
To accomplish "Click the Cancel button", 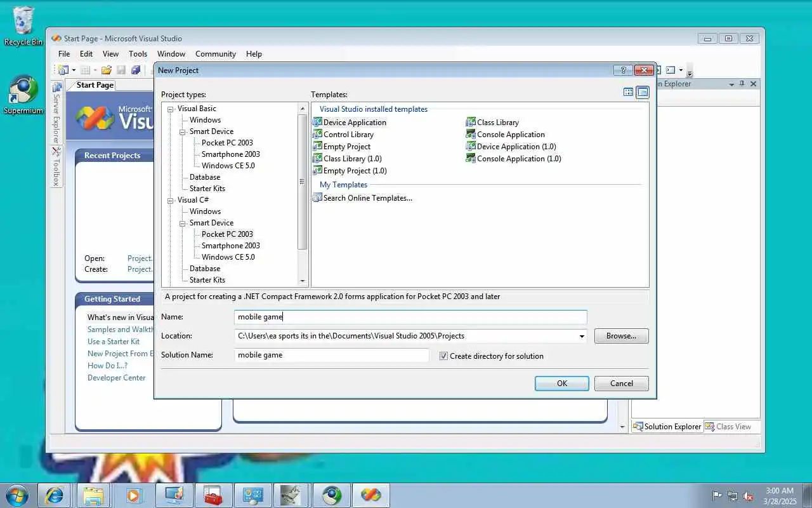I will coord(622,384).
